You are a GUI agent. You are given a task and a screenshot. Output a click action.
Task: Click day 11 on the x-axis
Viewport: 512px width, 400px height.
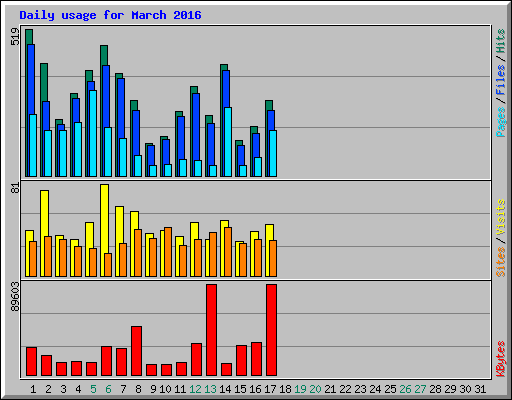click(x=180, y=389)
